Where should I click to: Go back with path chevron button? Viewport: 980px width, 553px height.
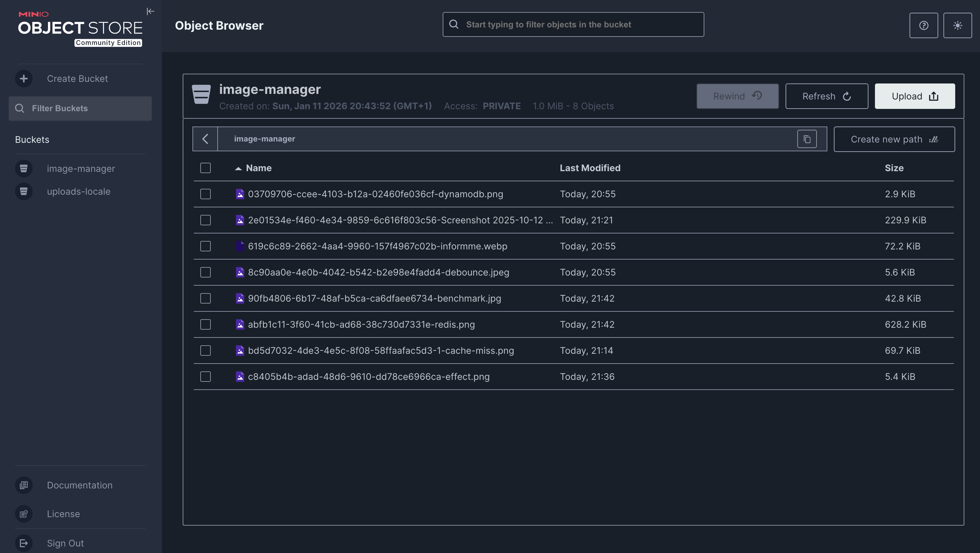click(x=205, y=139)
